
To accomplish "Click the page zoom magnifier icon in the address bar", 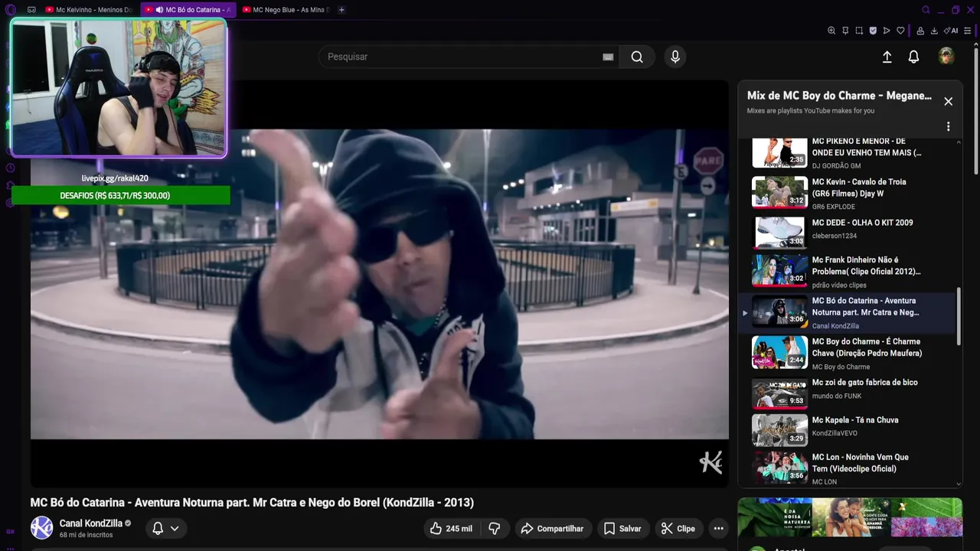I will pyautogui.click(x=831, y=31).
